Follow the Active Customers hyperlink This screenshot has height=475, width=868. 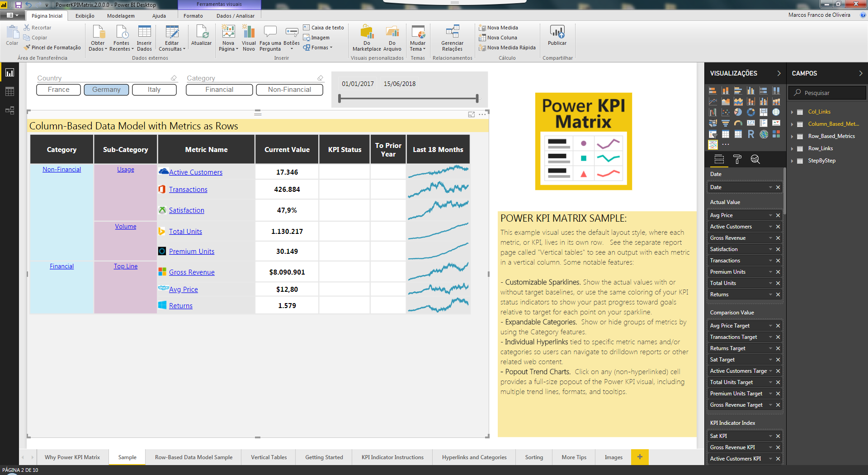click(196, 172)
